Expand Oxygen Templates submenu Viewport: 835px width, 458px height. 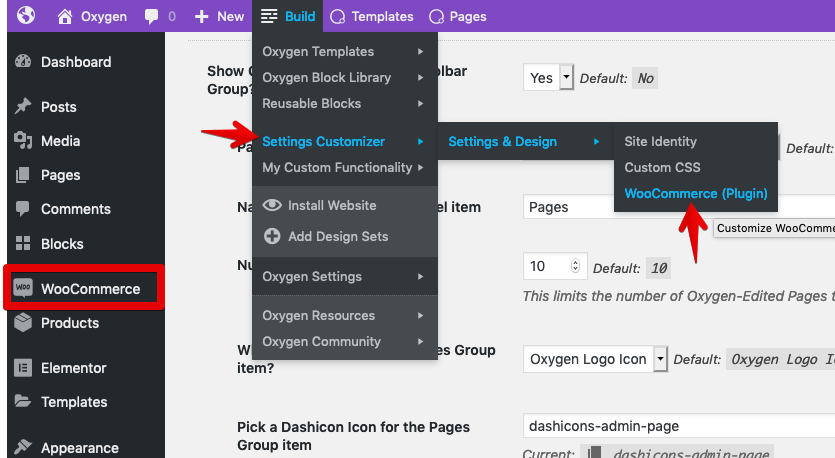pyautogui.click(x=345, y=52)
